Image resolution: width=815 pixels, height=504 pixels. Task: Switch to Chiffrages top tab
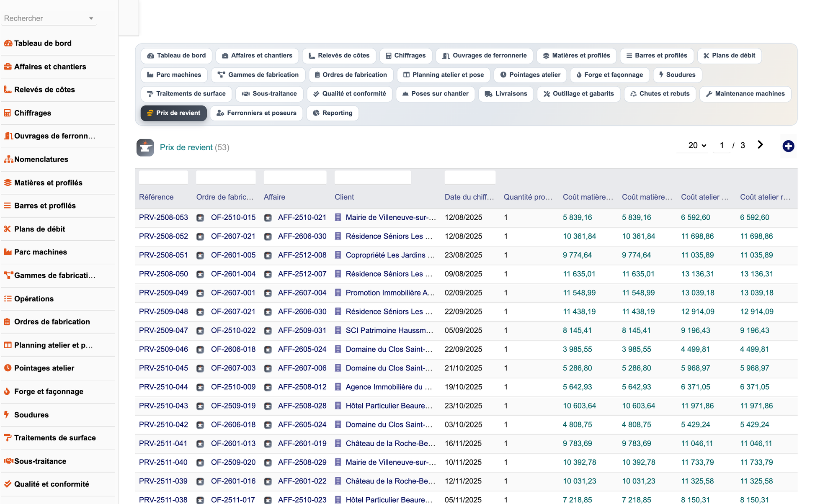click(x=406, y=56)
